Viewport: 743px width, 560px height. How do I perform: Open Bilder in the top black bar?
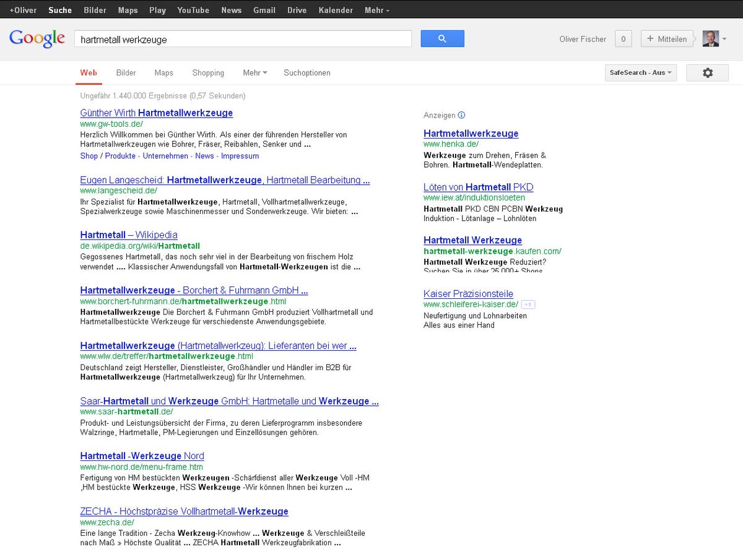95,10
